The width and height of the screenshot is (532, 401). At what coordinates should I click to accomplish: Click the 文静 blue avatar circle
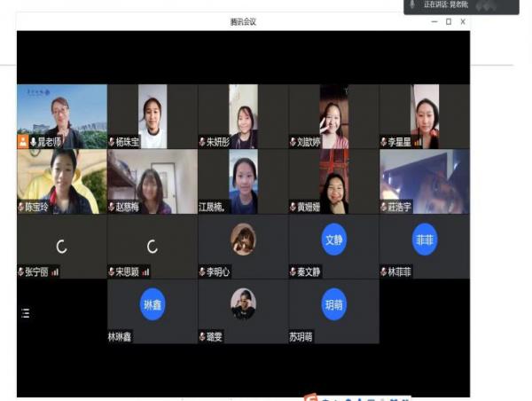coord(333,240)
